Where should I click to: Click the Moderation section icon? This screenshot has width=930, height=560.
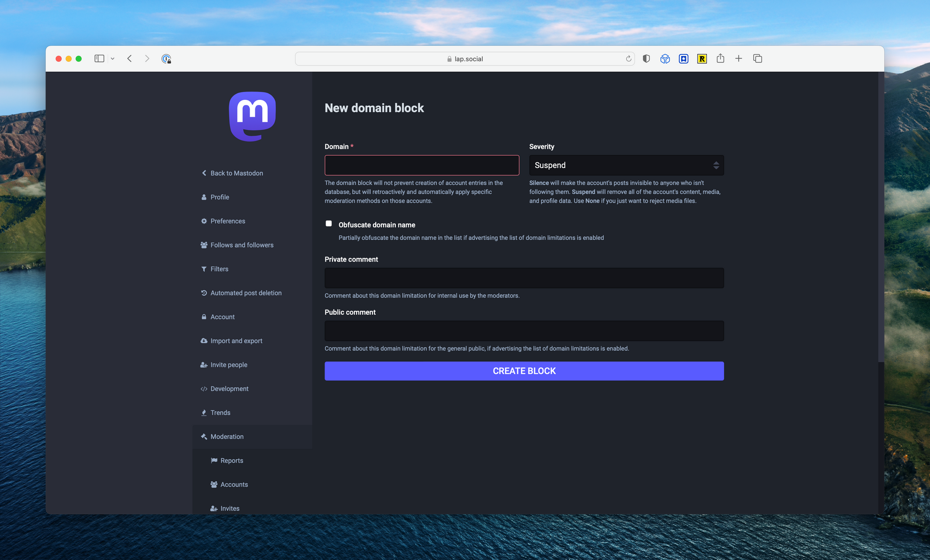pyautogui.click(x=204, y=436)
